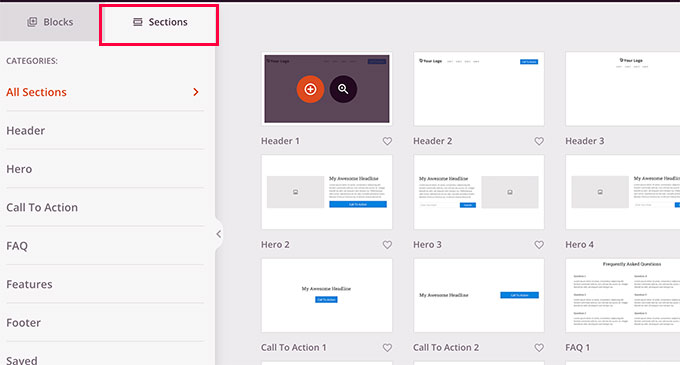680x365 pixels.
Task: Open the Sections tab
Action: tap(160, 22)
